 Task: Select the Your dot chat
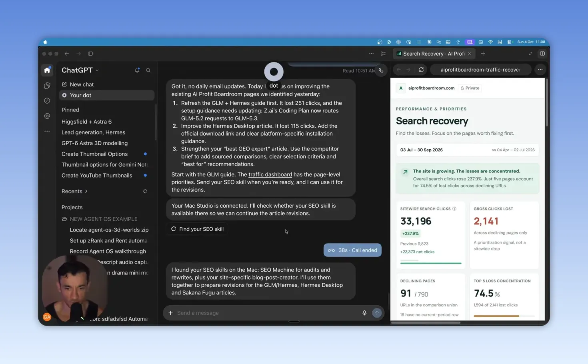[106, 95]
